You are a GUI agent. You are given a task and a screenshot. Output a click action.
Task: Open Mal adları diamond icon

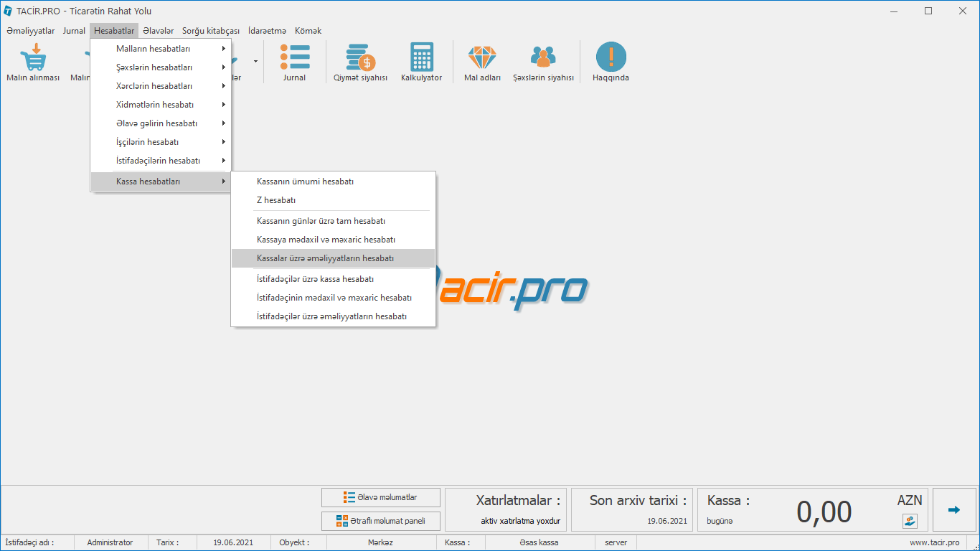[x=482, y=57]
